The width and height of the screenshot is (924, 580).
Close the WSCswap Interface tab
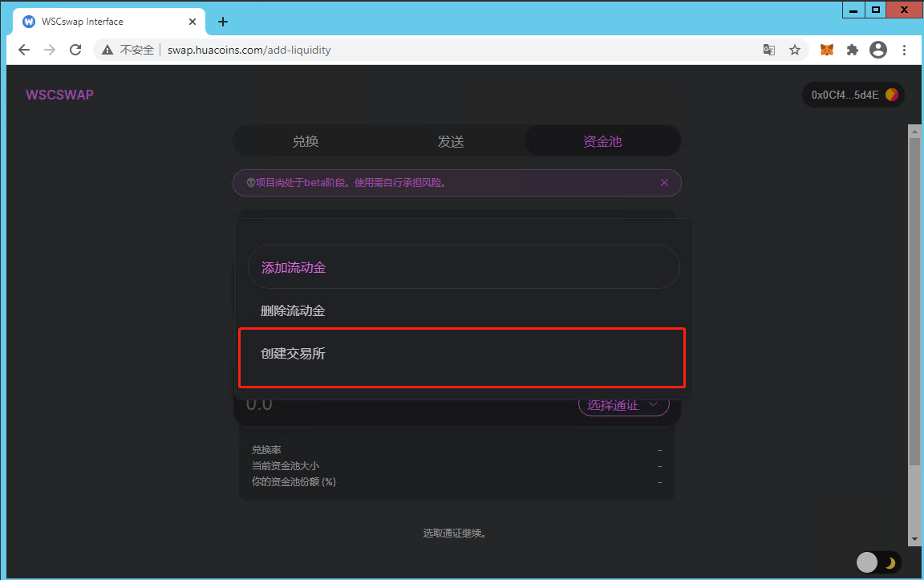tap(192, 22)
